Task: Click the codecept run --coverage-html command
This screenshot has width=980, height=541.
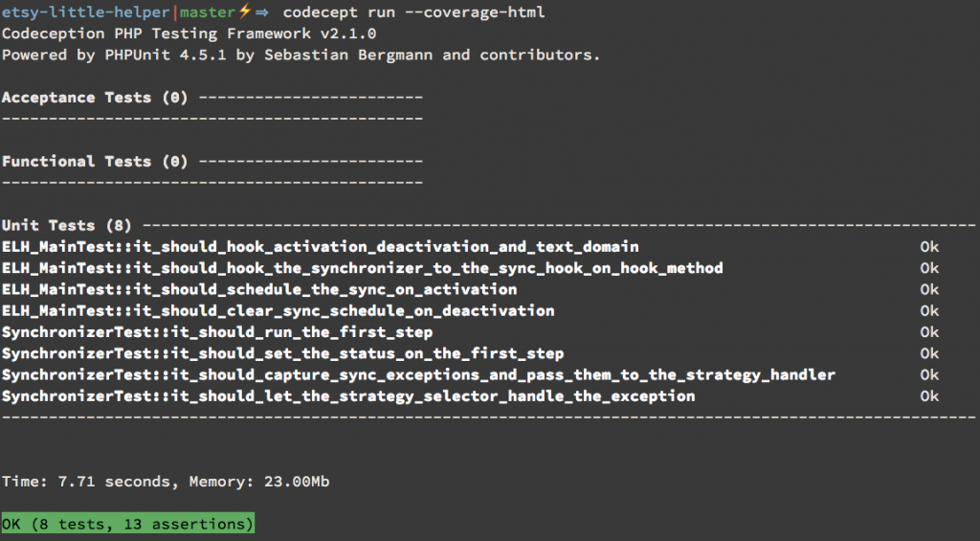Action: coord(413,11)
